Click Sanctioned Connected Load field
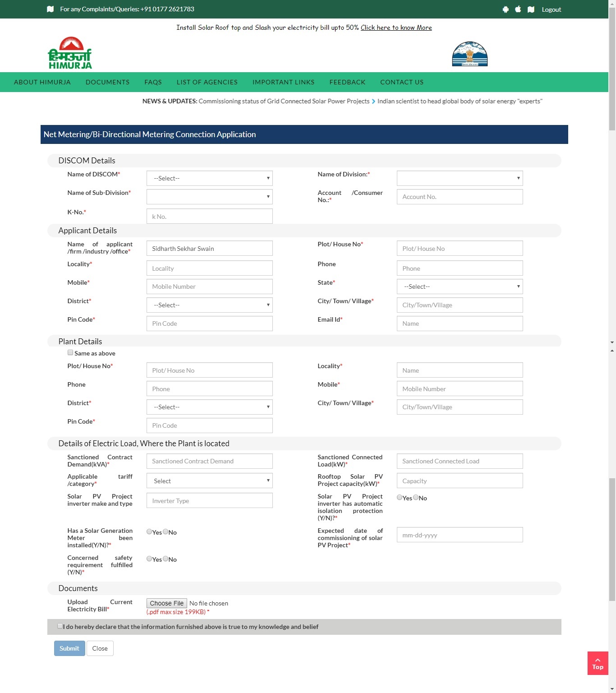Screen dimensions: 616x693 [460, 461]
